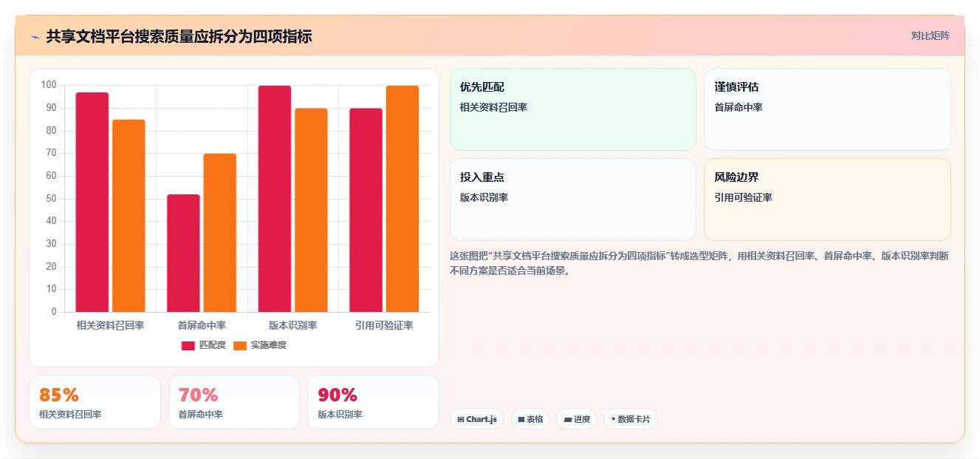Image resolution: width=980 pixels, height=459 pixels.
Task: Toggle the 实施难度 legend item
Action: [259, 345]
